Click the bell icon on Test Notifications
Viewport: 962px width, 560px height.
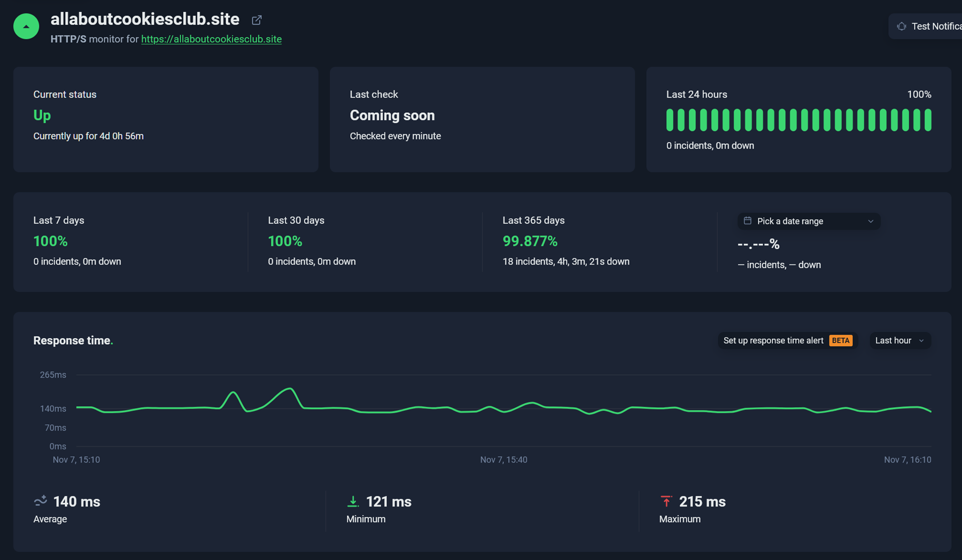(x=901, y=26)
